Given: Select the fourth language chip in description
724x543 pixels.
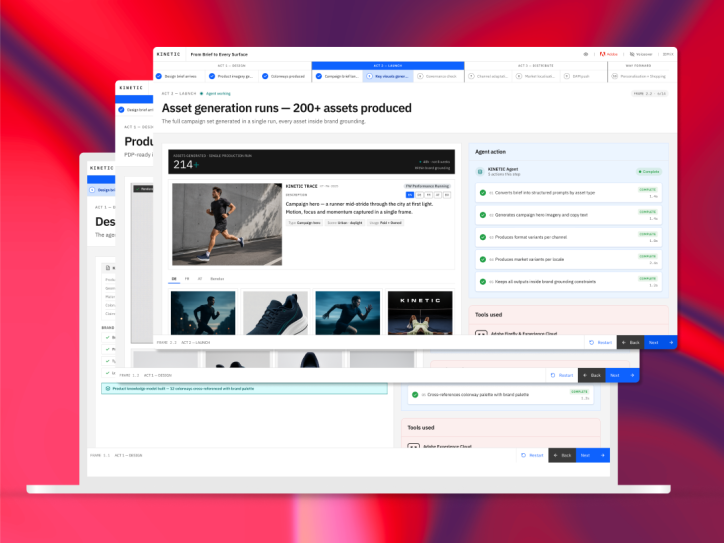Looking at the screenshot, I should [438, 195].
